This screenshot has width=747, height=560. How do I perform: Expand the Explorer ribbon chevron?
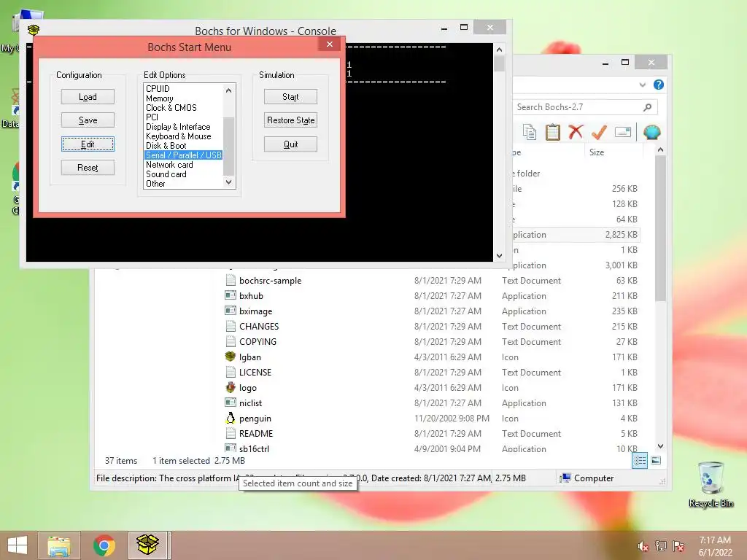[x=642, y=85]
